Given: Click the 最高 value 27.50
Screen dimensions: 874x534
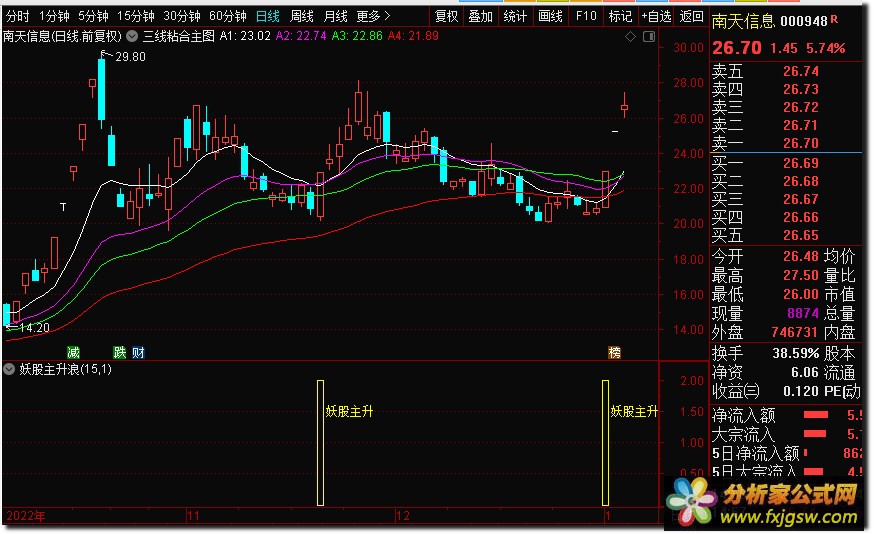Looking at the screenshot, I should click(x=800, y=275).
